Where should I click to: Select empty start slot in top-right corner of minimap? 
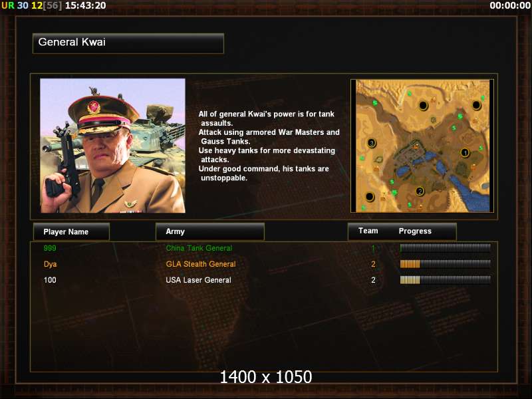(x=476, y=106)
